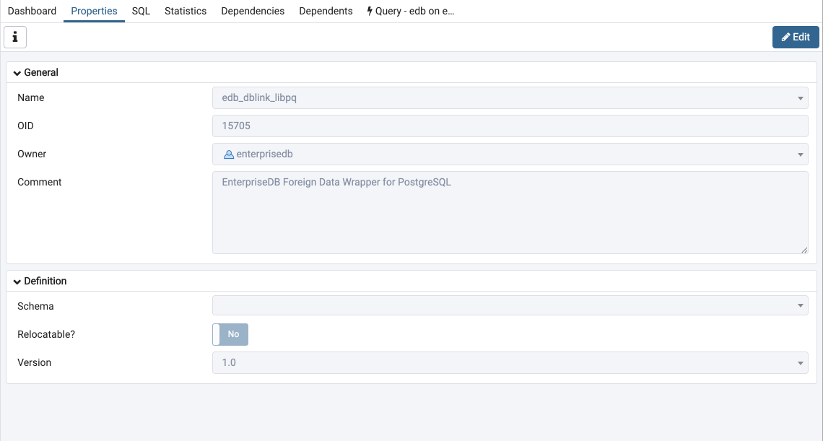Click the enterprisedb user icon

pos(228,154)
